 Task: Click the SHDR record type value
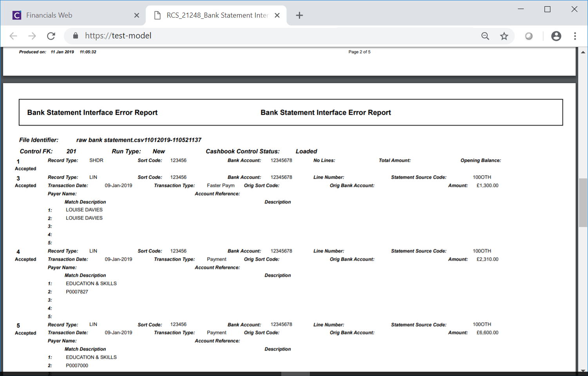pos(96,160)
